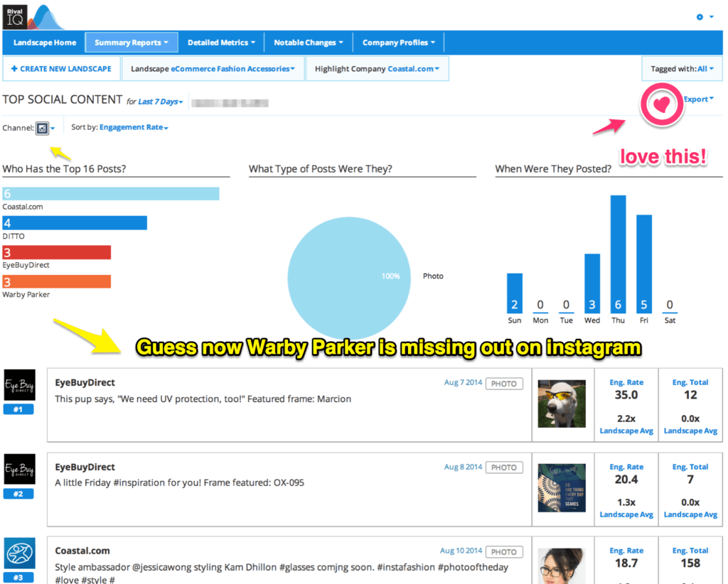Open the Export menu
728x584 pixels.
tap(698, 99)
